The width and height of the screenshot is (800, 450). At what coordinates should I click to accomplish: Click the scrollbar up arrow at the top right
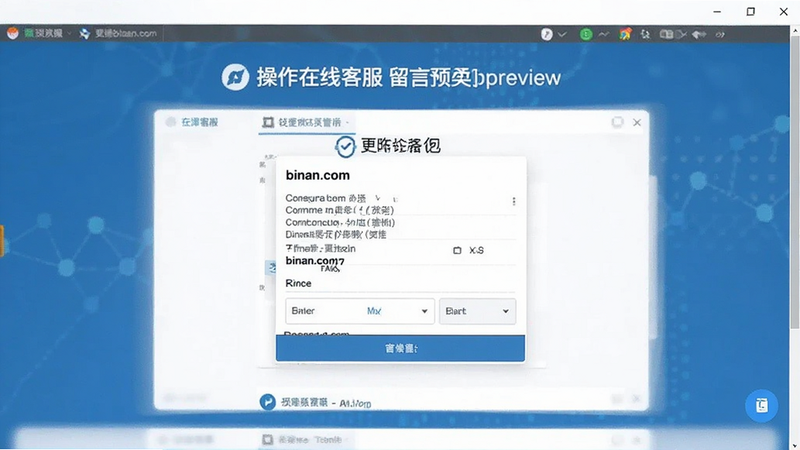[795, 30]
